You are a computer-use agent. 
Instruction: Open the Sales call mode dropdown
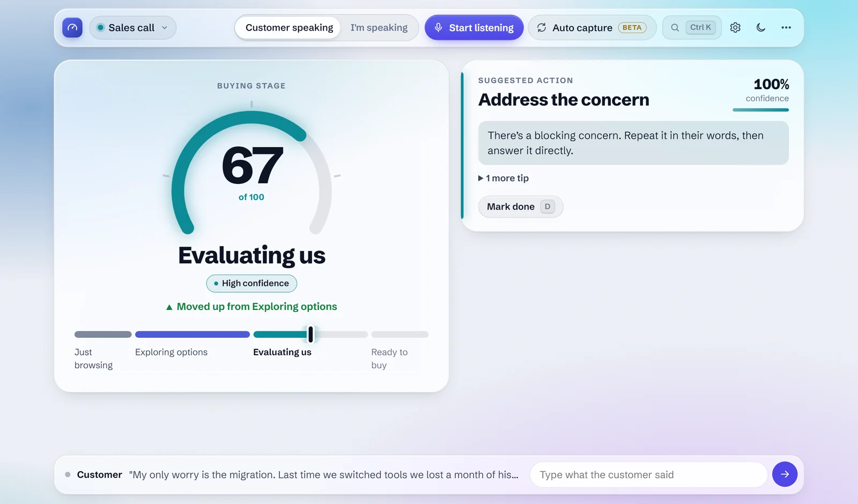click(x=132, y=27)
